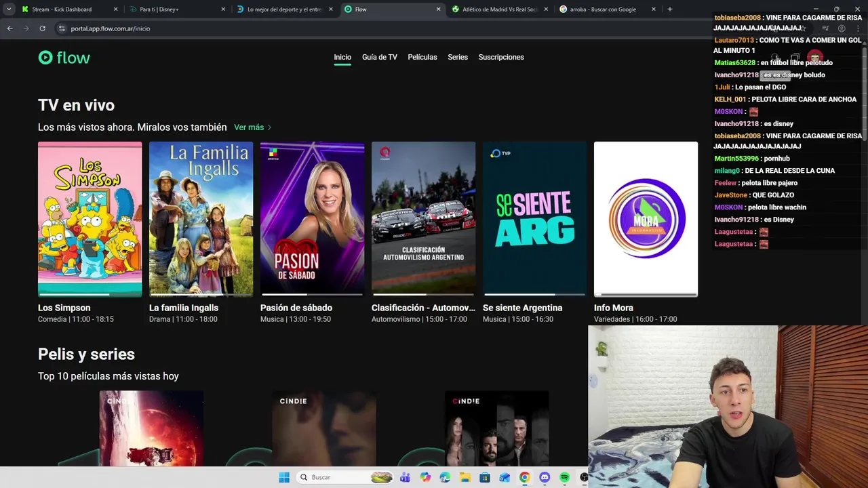Reload the Flow page

[42, 28]
